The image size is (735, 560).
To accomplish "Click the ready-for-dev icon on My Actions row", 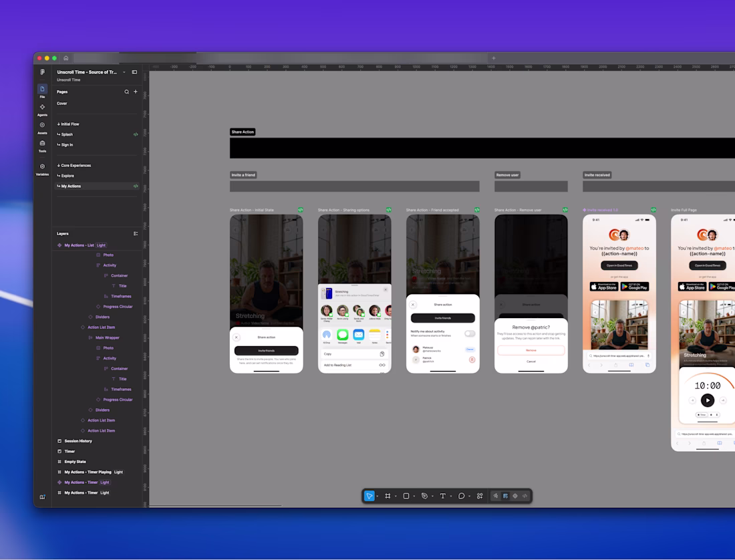I will coord(136,186).
